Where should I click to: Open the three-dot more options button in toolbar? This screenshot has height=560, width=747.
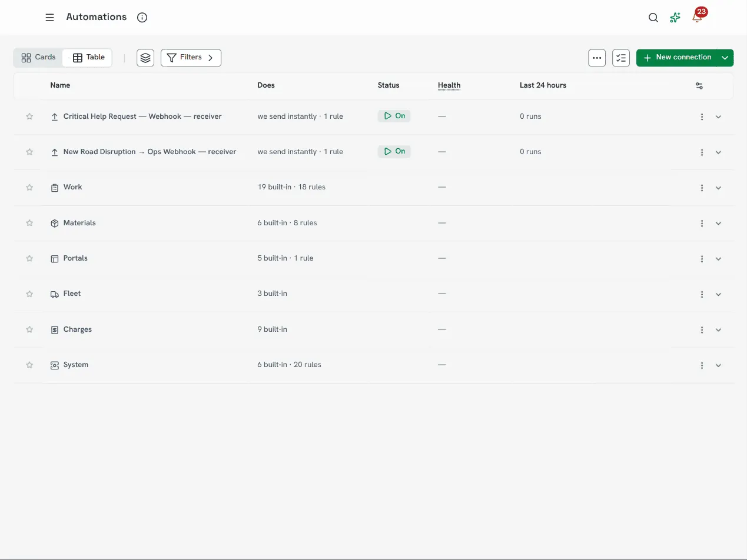click(597, 58)
